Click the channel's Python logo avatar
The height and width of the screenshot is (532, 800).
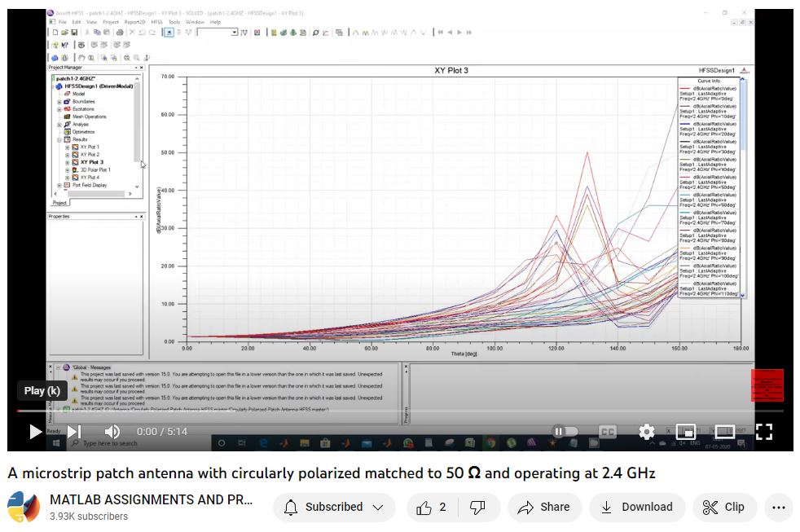click(x=24, y=507)
